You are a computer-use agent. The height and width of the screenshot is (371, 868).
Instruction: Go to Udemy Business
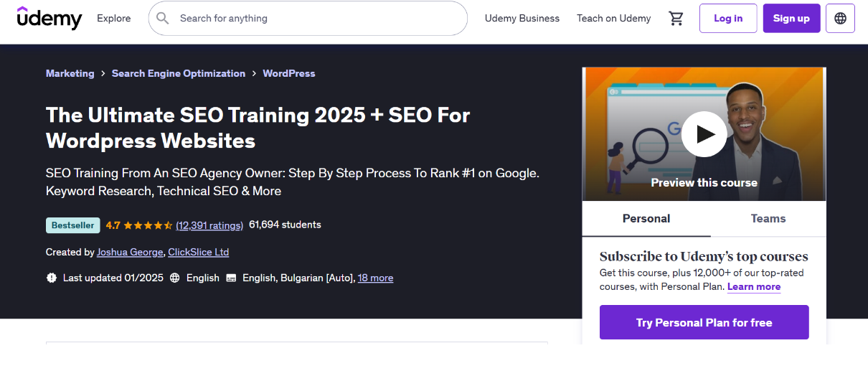(x=522, y=19)
